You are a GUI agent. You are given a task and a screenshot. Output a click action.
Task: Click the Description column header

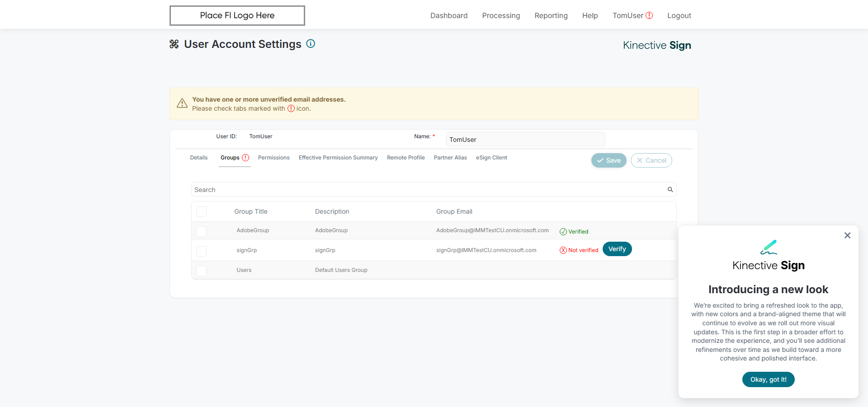332,211
